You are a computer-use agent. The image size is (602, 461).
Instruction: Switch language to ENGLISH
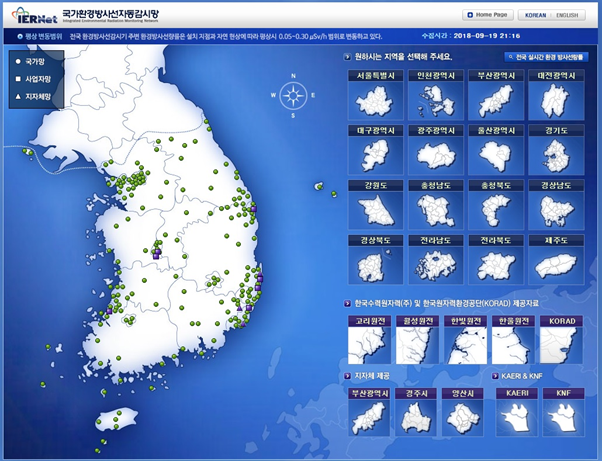pyautogui.click(x=567, y=15)
